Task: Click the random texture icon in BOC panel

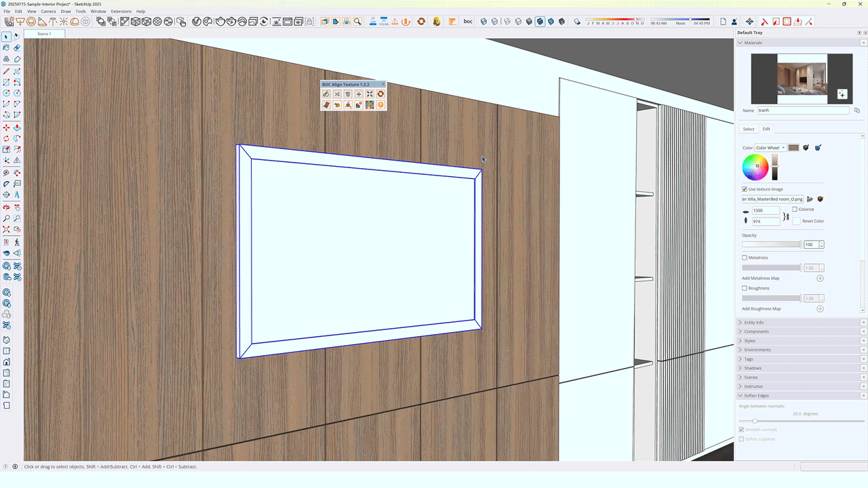Action: (x=337, y=94)
